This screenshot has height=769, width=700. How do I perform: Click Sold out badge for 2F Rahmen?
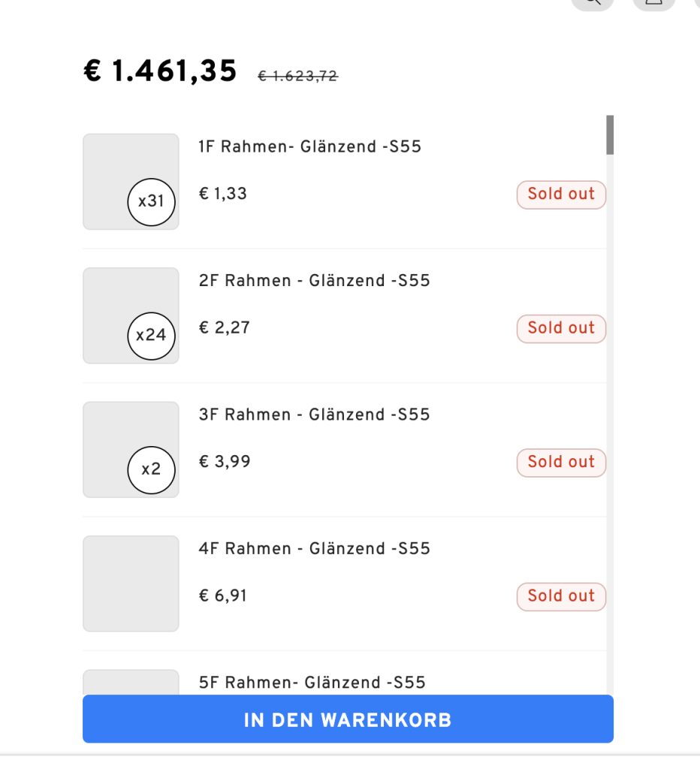[561, 329]
